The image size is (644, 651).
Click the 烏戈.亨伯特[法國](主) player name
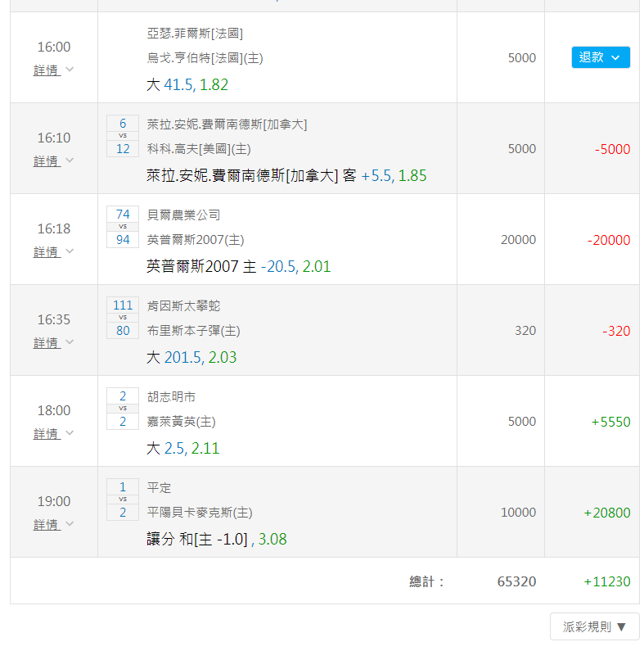[x=205, y=57]
